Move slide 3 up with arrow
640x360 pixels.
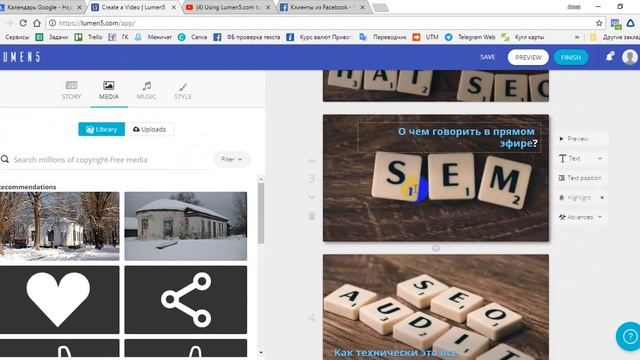coord(311,161)
